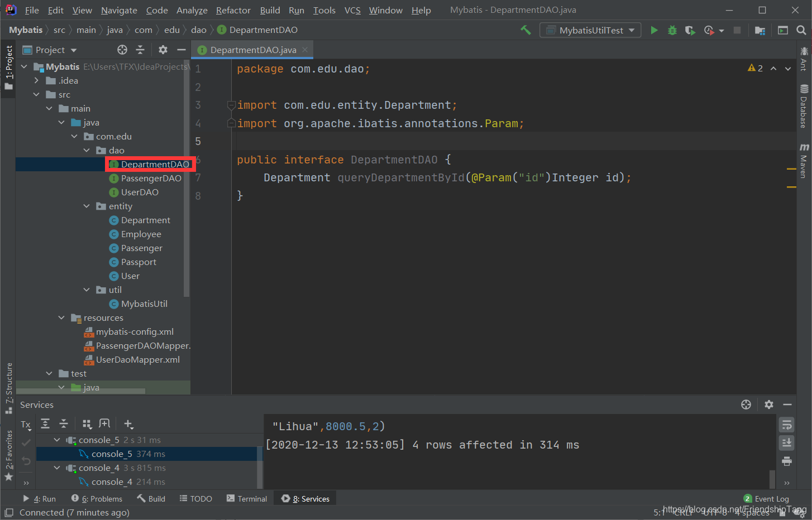812x520 pixels.
Task: Expand the .idea folder
Action: [36, 80]
